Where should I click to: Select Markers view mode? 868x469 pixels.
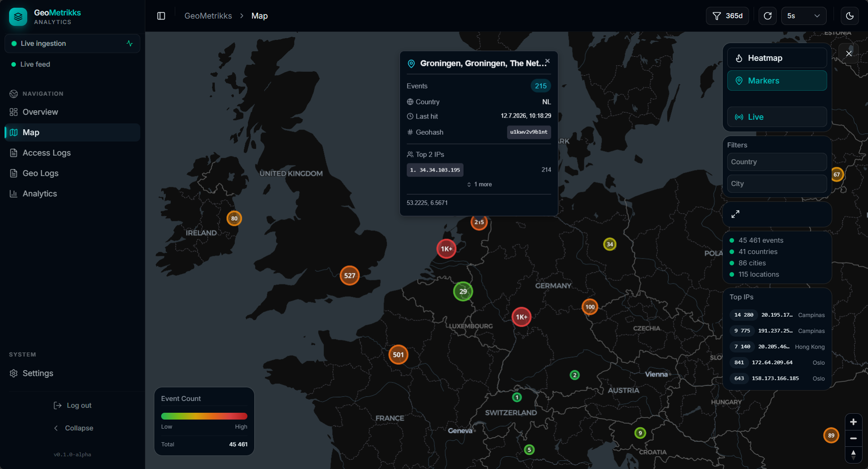tap(777, 81)
